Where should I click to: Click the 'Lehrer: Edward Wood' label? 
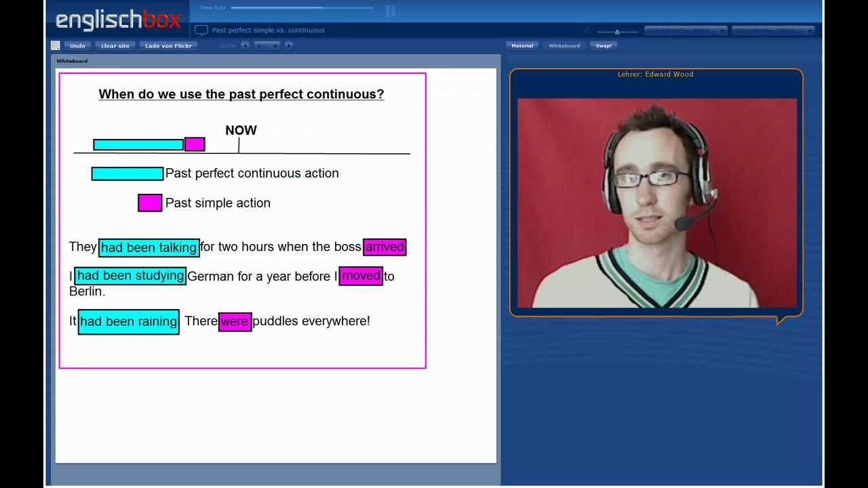point(656,75)
